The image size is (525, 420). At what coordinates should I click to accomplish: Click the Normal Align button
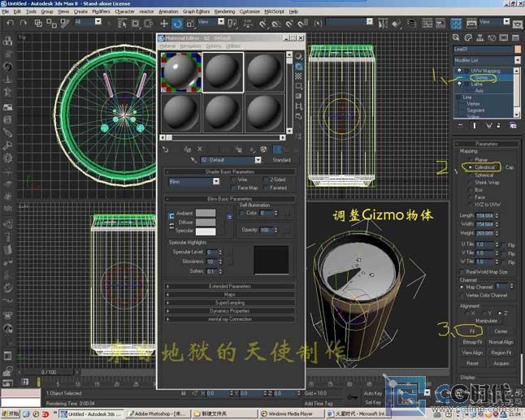pyautogui.click(x=501, y=342)
